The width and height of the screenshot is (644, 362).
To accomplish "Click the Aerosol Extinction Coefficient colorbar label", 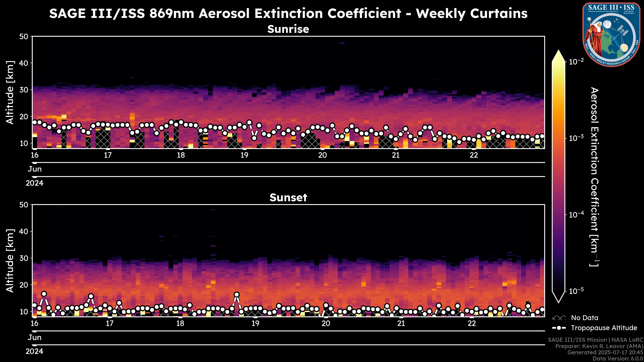I will click(x=595, y=177).
